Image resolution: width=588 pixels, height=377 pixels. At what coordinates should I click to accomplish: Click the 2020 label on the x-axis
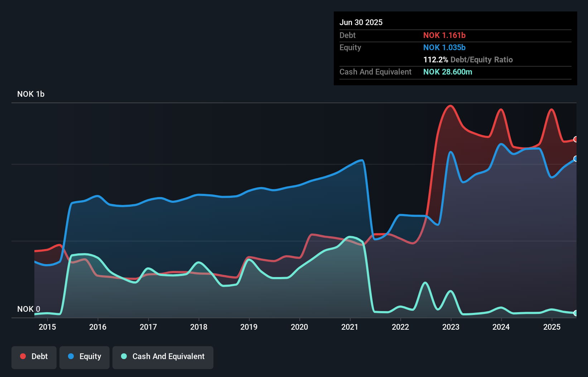299,327
